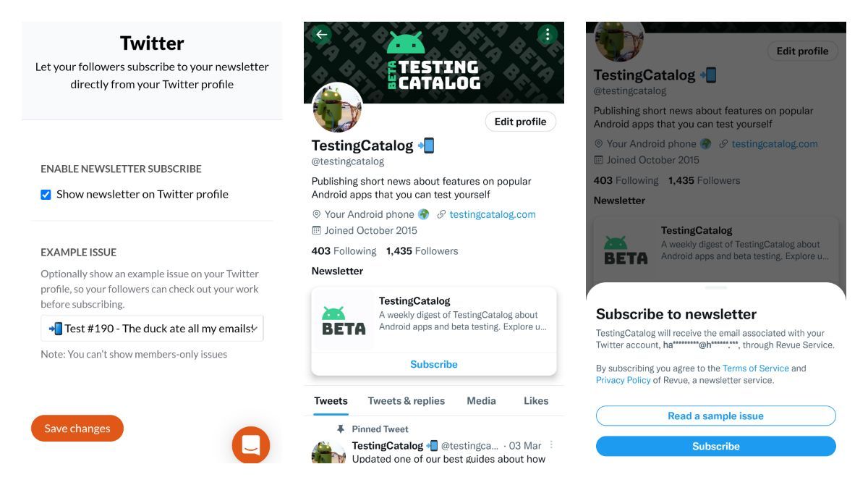This screenshot has width=868, height=485.
Task: Click the Edit profile button
Action: (521, 121)
